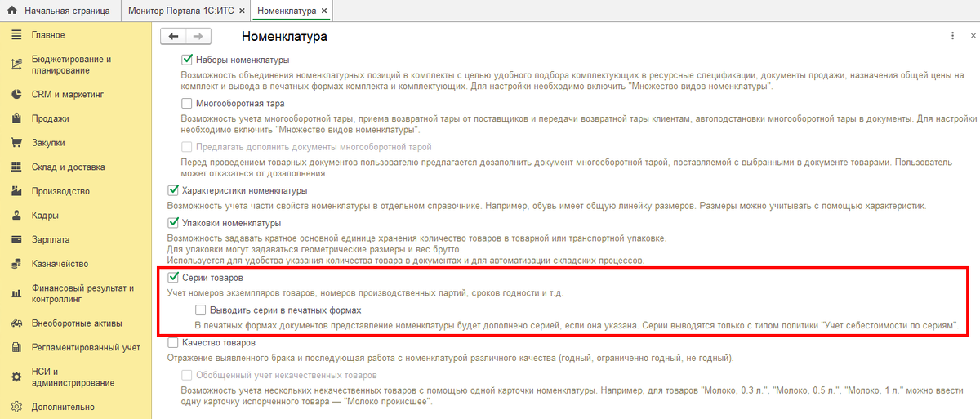Click the Производство factory icon
The image size is (980, 419).
16,191
